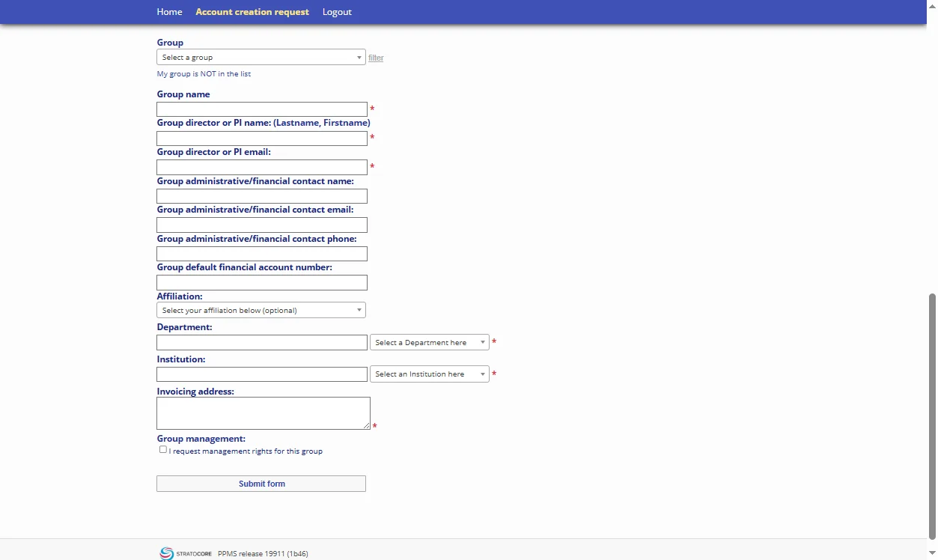Click the Group director or PI name field

point(261,139)
